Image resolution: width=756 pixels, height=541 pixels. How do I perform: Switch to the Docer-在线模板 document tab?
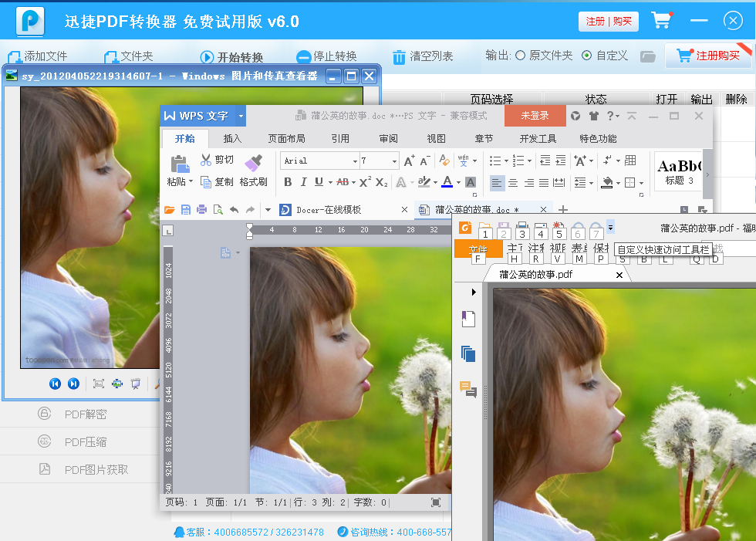pos(328,210)
